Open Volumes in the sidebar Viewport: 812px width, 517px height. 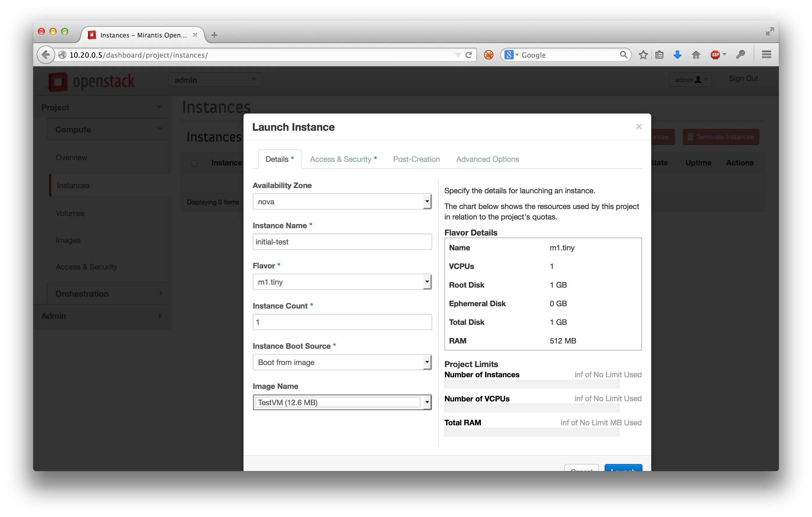70,213
